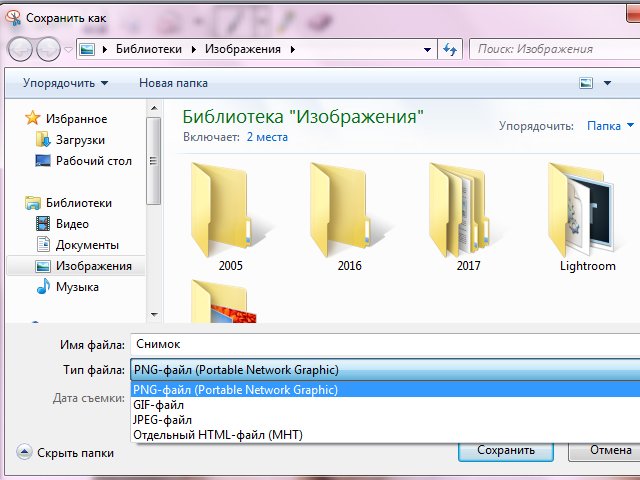The width and height of the screenshot is (640, 480).
Task: Select Музыка library in navigation pane
Action: (x=77, y=287)
